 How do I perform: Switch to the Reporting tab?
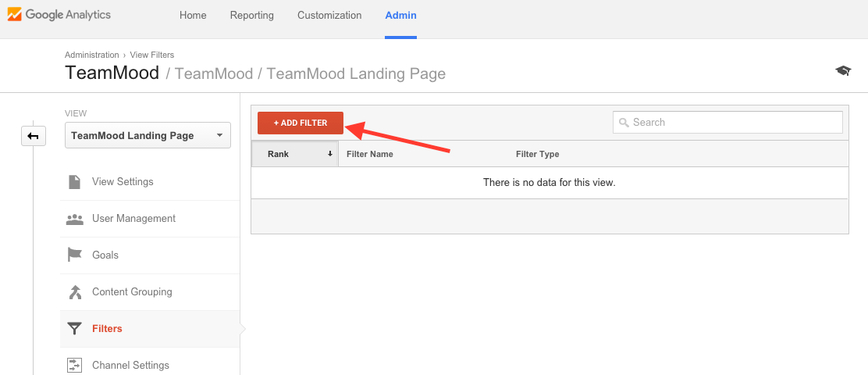(252, 16)
